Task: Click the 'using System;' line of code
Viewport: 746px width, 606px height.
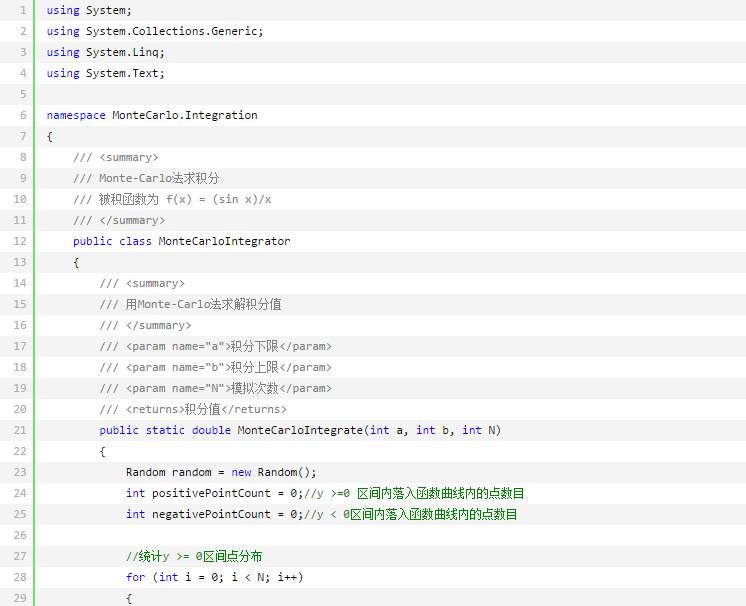Action: (x=89, y=10)
